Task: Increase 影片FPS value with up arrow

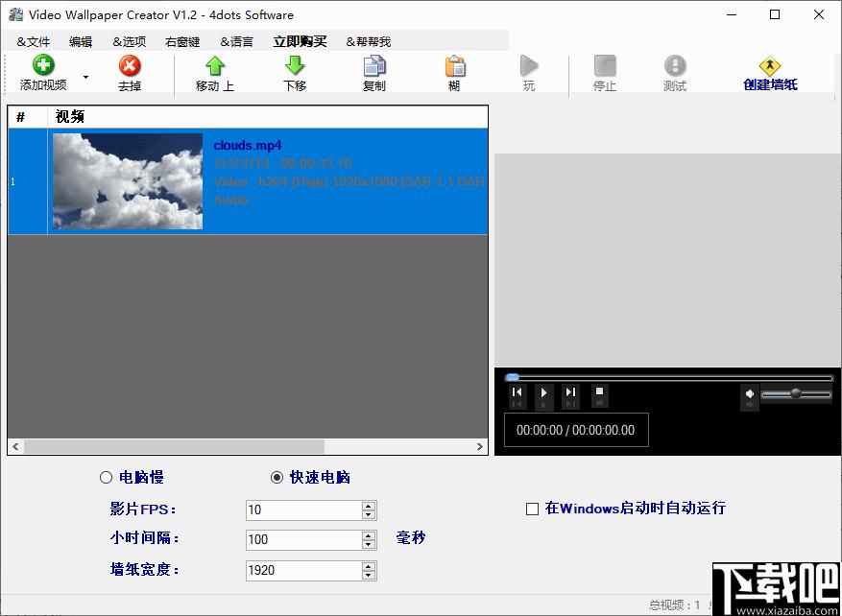Action: tap(369, 505)
